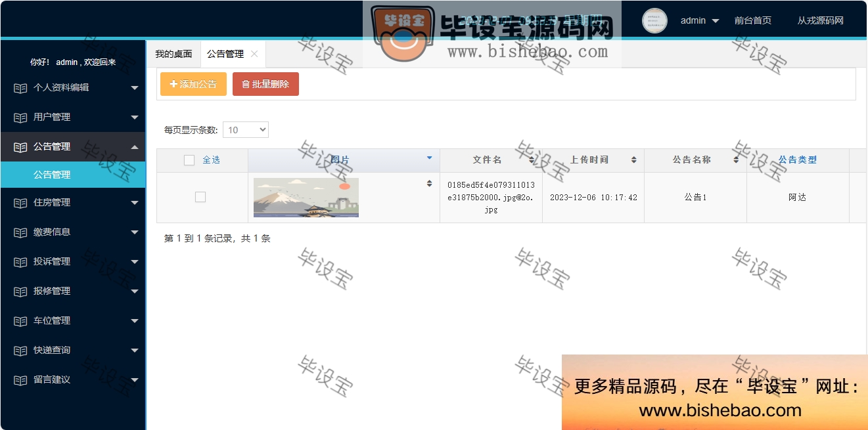Expand the 缴费信息 menu arrow

point(135,232)
